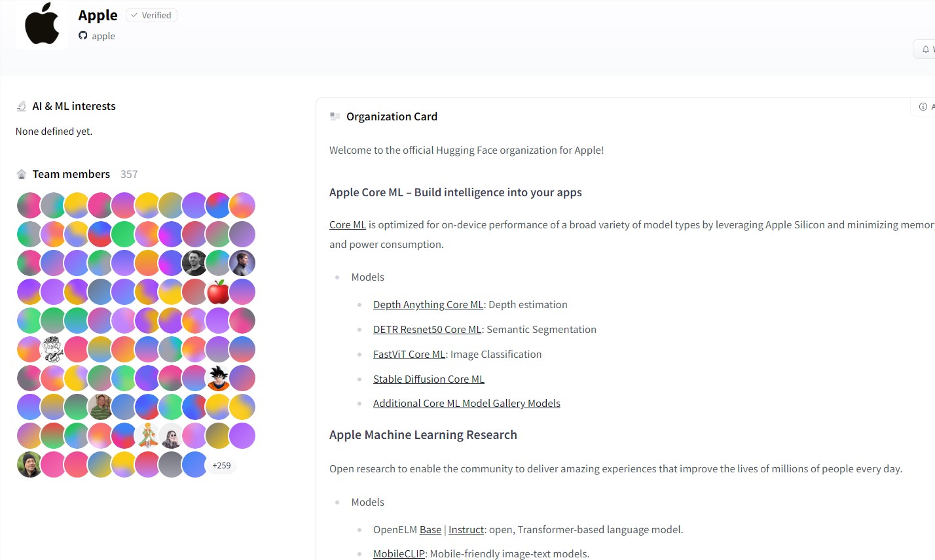Click the info icon in the top-right corner

tap(923, 107)
